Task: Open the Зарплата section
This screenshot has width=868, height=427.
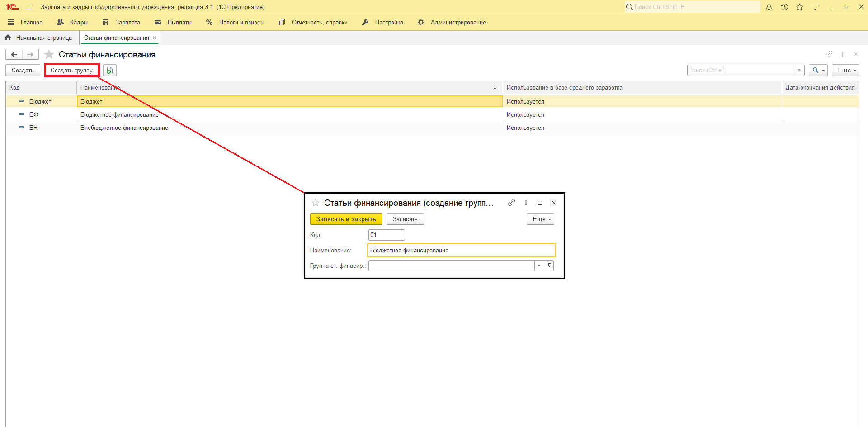Action: pyautogui.click(x=121, y=22)
